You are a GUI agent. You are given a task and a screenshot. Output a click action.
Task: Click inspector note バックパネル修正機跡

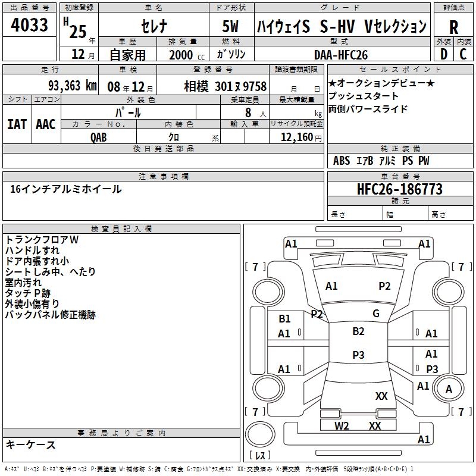(x=51, y=315)
